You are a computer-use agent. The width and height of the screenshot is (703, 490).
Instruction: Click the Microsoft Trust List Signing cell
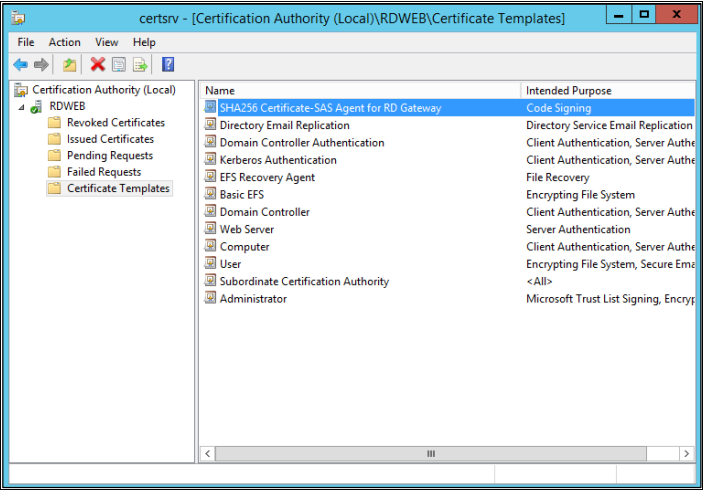coord(610,299)
